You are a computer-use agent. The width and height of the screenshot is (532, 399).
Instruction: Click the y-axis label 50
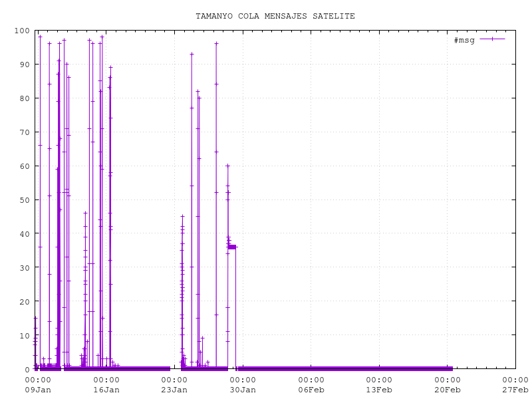pos(25,200)
